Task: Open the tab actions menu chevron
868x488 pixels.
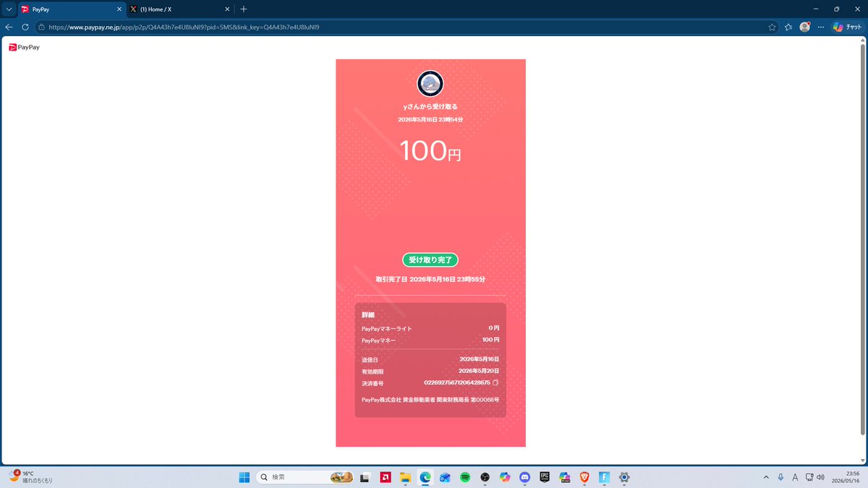Action: [9, 9]
